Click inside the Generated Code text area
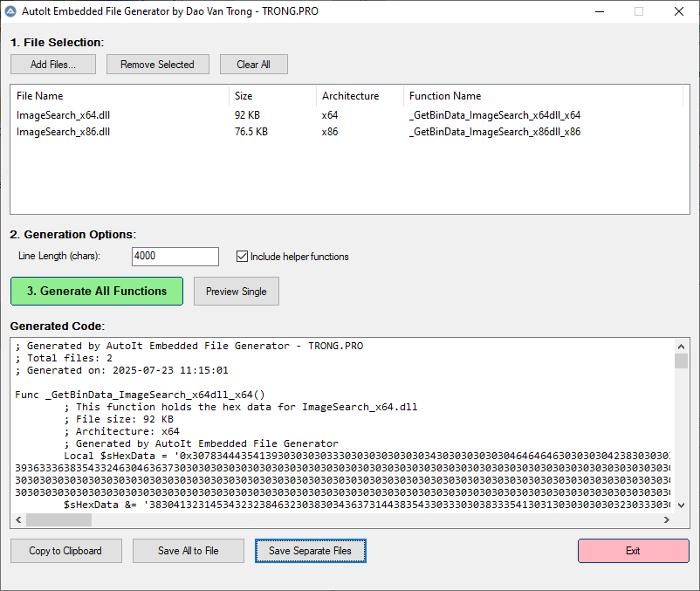700x591 pixels. (342, 425)
